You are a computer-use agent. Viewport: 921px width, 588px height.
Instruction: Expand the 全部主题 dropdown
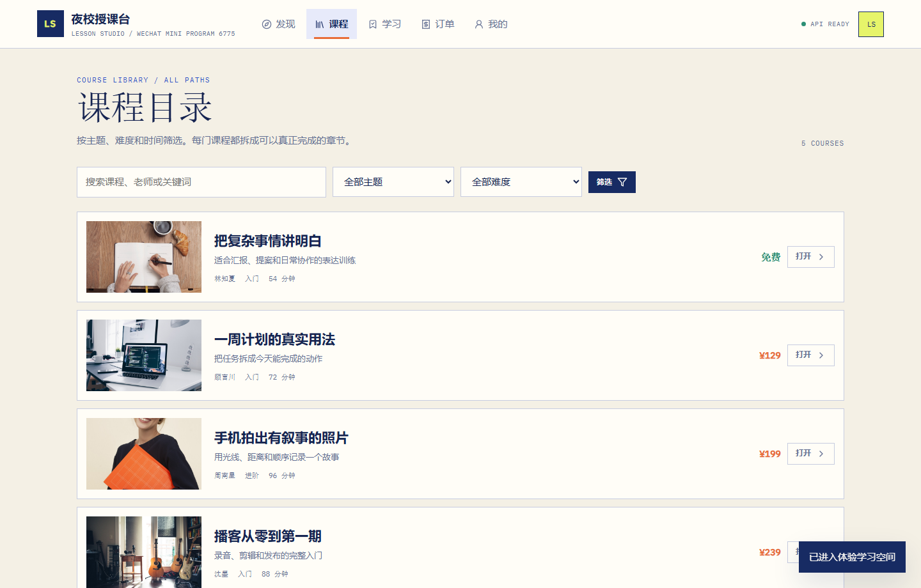pyautogui.click(x=393, y=182)
